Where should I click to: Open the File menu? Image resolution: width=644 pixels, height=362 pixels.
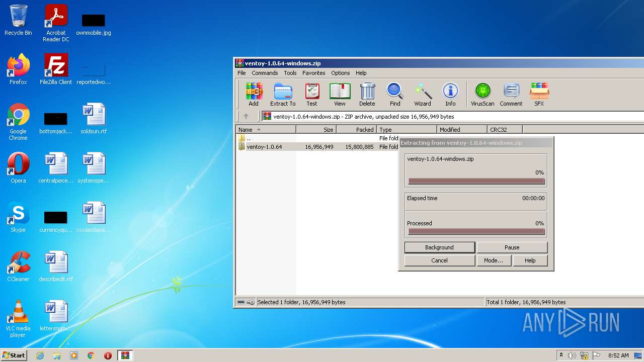[x=242, y=73]
